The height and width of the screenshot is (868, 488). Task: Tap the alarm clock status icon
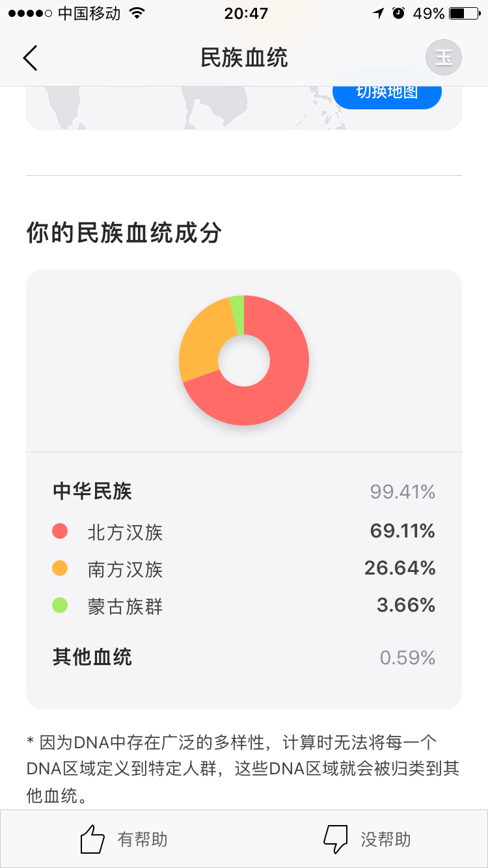(399, 14)
